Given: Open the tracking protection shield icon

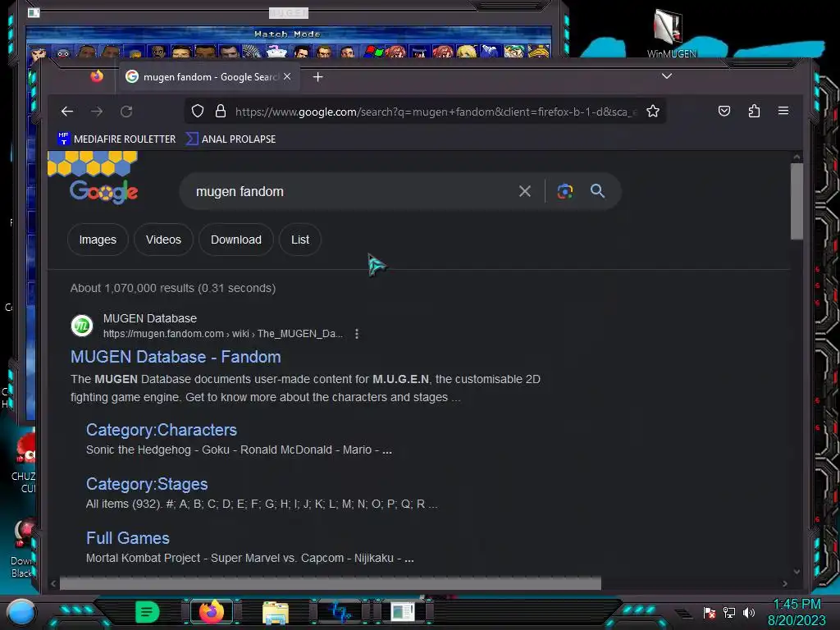Looking at the screenshot, I should [x=198, y=111].
